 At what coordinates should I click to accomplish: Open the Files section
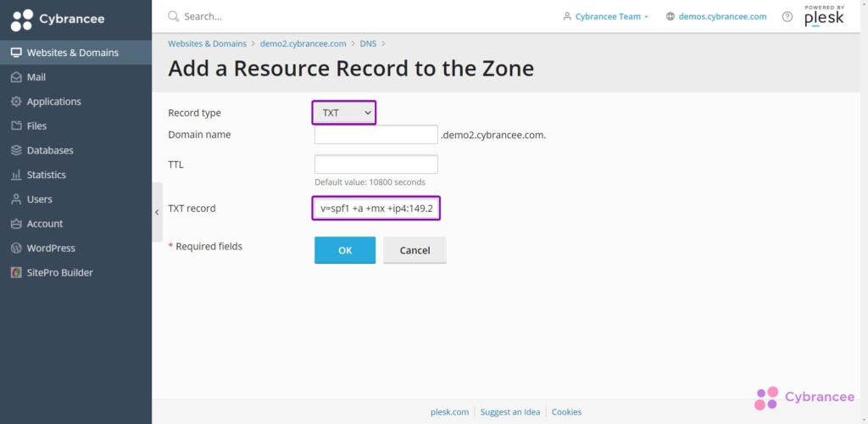(75, 126)
